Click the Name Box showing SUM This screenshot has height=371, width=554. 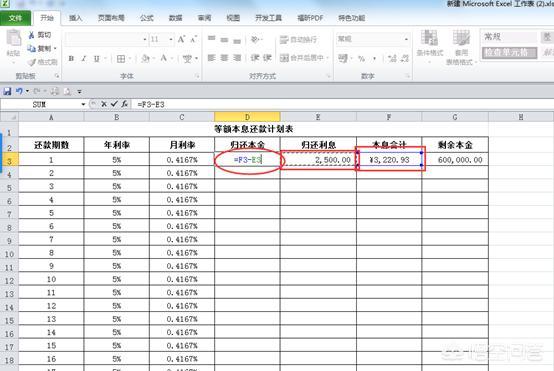[40, 104]
